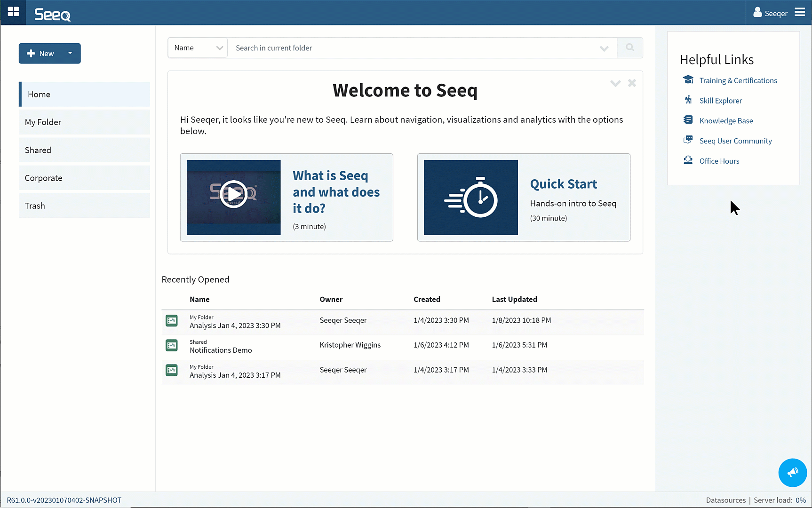This screenshot has height=508, width=812.
Task: Collapse the Welcome to Seeq panel chevron
Action: 615,83
